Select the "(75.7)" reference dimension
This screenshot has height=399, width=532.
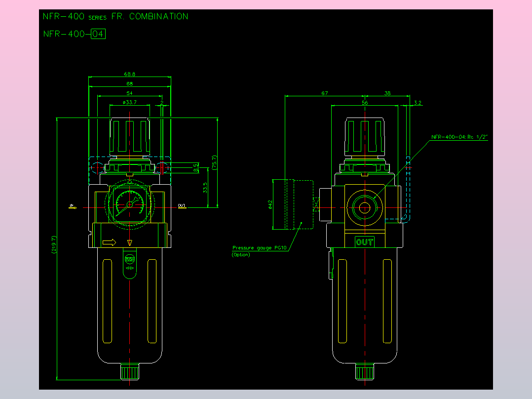214,162
